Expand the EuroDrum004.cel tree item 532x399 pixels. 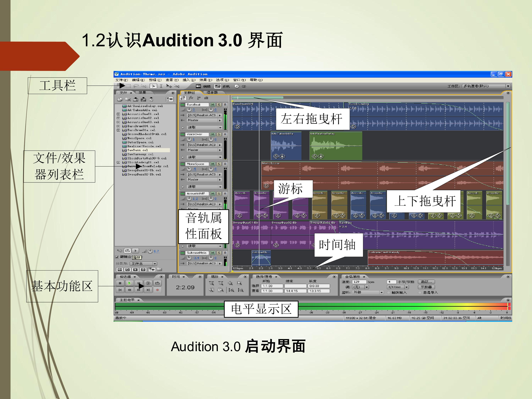(x=118, y=126)
